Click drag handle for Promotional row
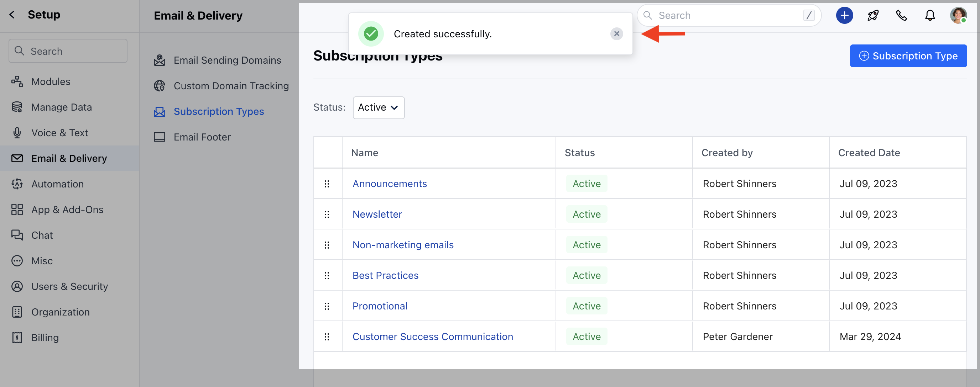The width and height of the screenshot is (980, 387). (327, 306)
